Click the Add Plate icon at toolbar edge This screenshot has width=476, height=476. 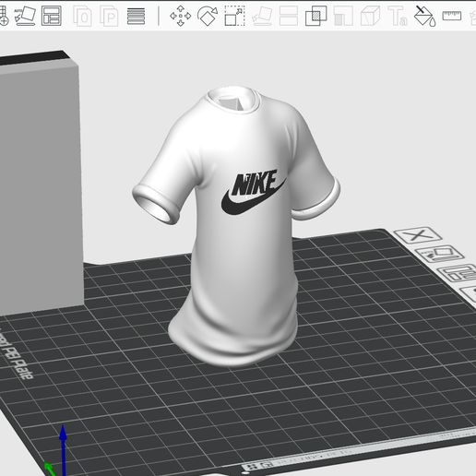(x=4, y=16)
